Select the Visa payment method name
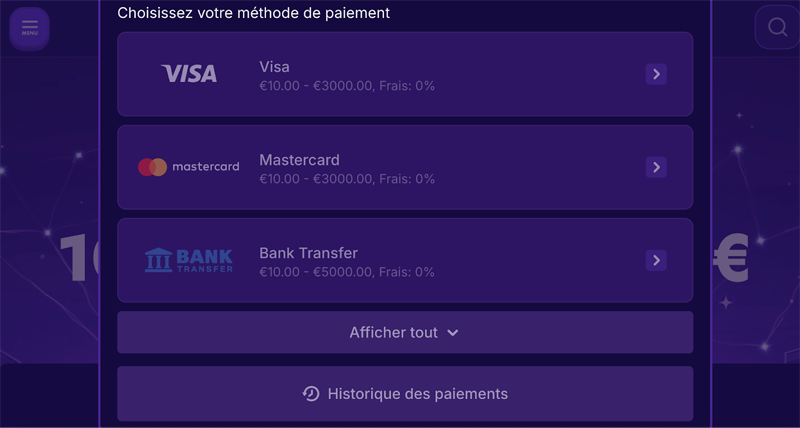This screenshot has width=800, height=428. 274,67
